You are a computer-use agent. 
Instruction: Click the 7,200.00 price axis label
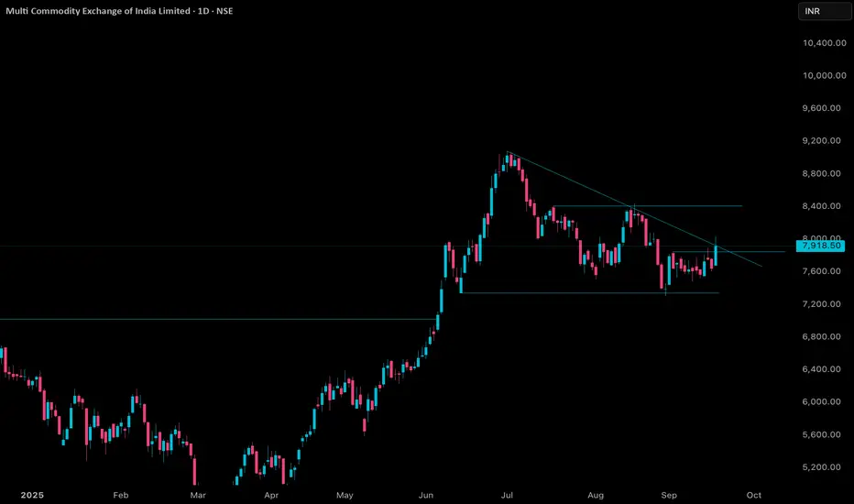point(821,304)
